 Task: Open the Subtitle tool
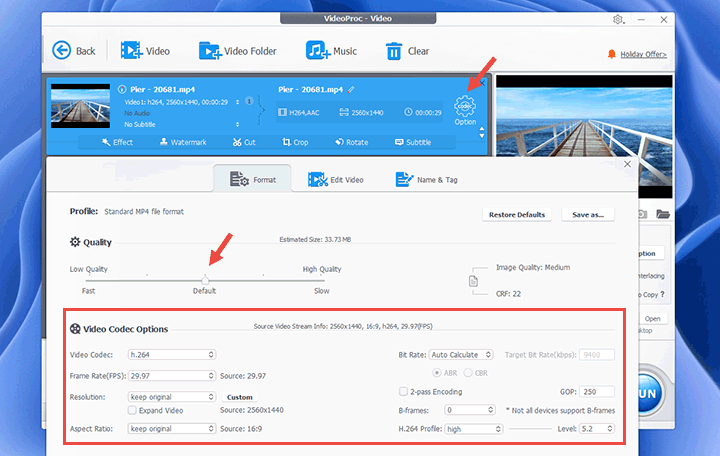point(413,142)
